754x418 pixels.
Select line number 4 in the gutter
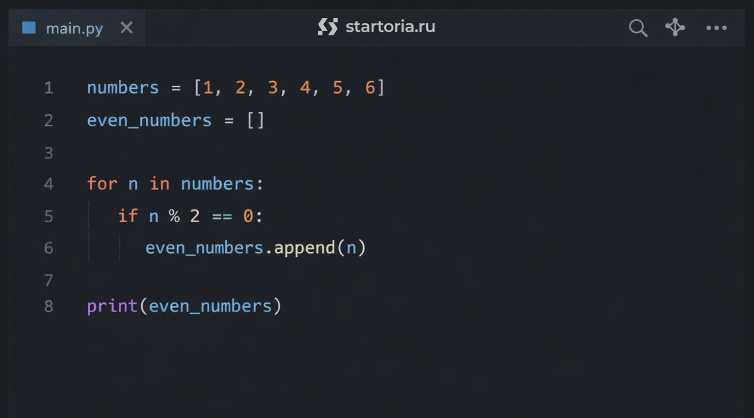pos(49,184)
